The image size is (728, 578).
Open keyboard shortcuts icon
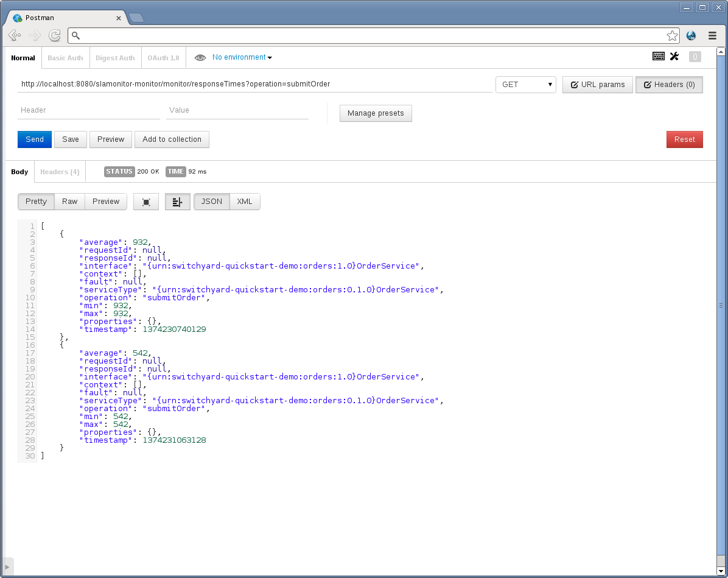(659, 57)
